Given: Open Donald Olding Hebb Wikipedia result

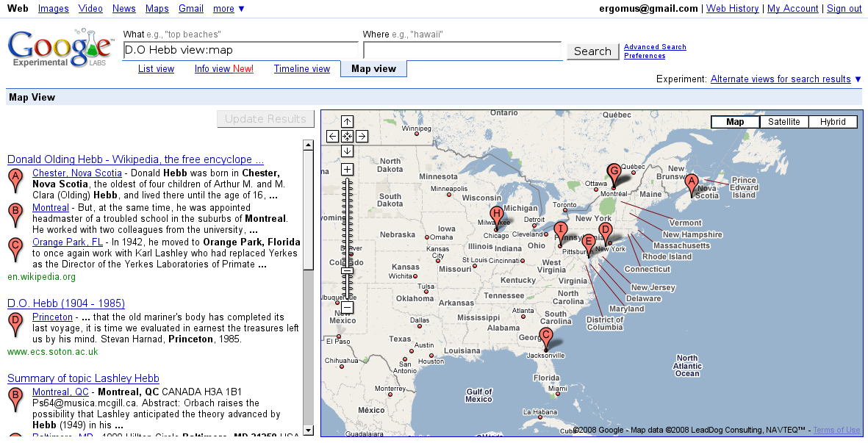Looking at the screenshot, I should (136, 159).
